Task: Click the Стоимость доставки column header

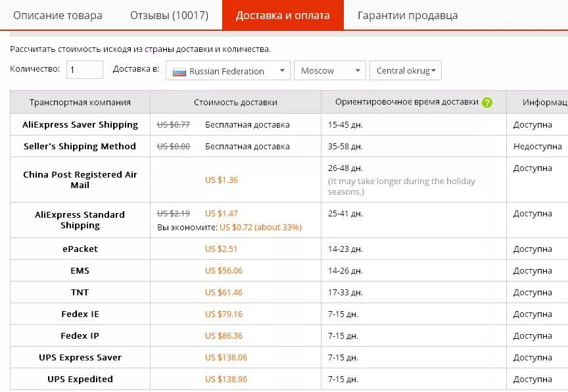Action: (x=235, y=102)
